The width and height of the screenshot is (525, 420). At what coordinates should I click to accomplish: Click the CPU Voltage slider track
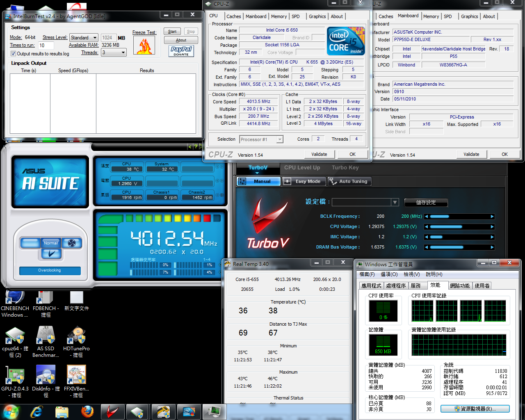pos(459,227)
